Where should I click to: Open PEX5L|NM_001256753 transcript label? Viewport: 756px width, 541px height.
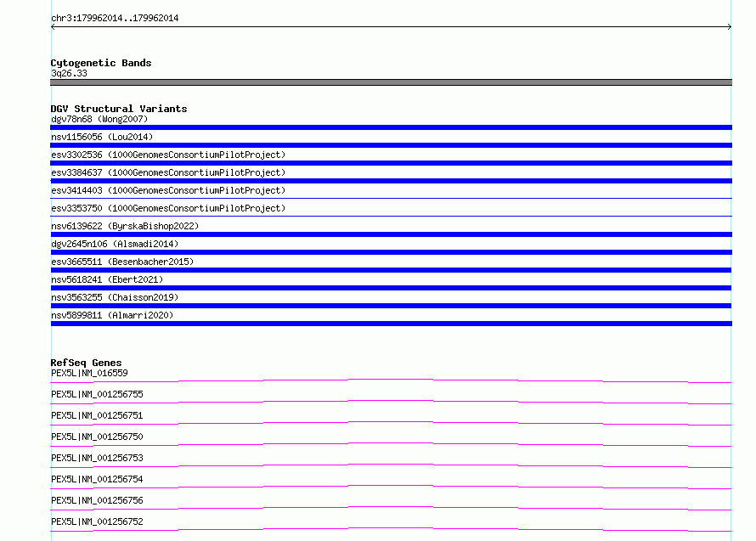[x=97, y=458]
